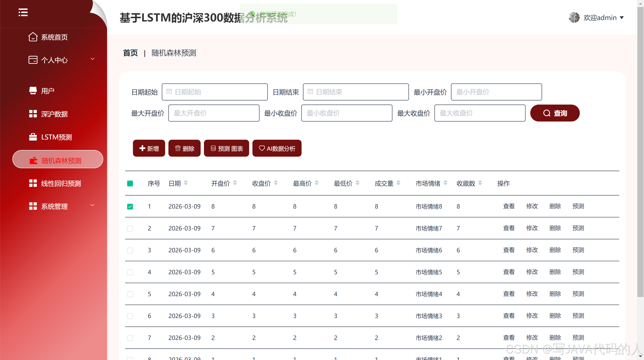
Task: Uncheck the checkbox for row 1
Action: click(x=130, y=206)
